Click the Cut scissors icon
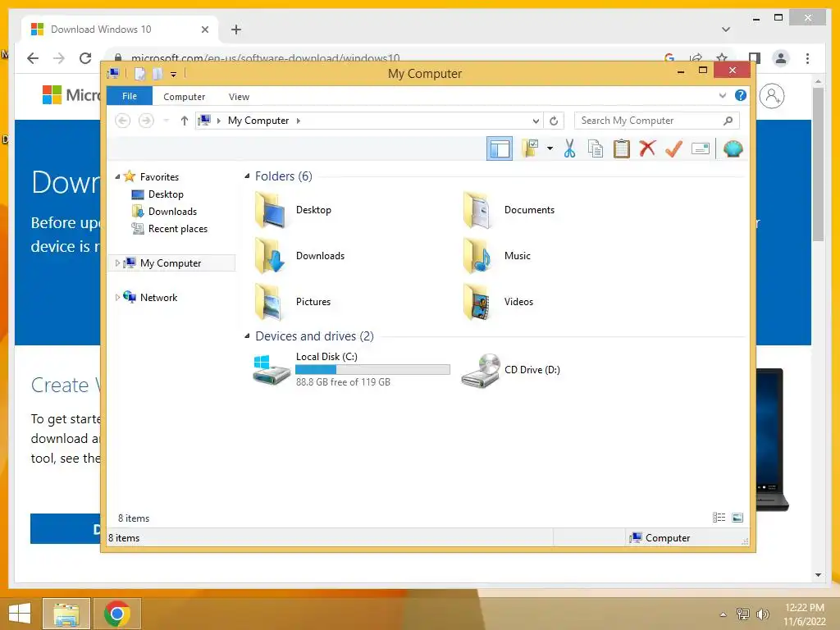Viewport: 840px width, 630px height. point(569,148)
